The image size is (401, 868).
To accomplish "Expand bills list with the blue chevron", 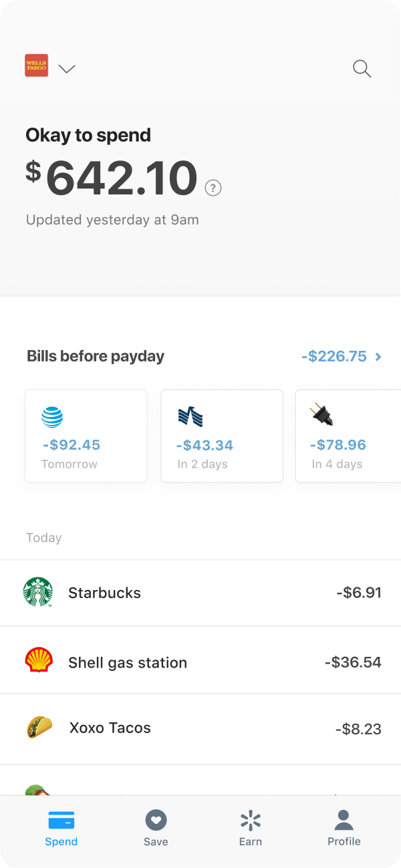I will coord(378,357).
